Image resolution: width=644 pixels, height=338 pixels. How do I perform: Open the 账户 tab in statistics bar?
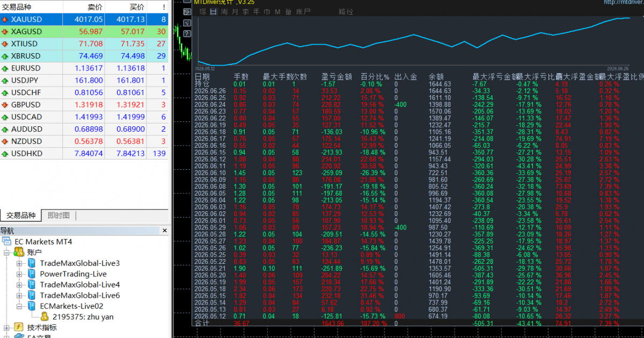[x=303, y=12]
